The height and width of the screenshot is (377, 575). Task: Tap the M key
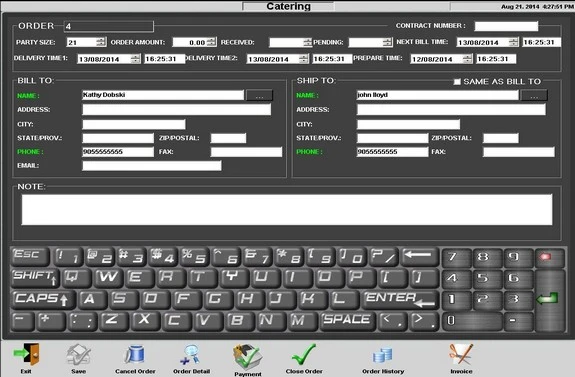[x=303, y=321]
